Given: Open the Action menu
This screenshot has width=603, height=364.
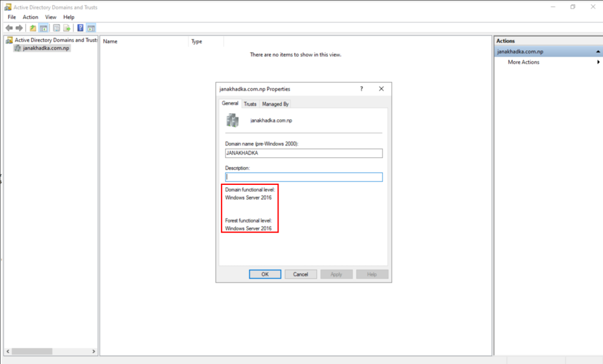Looking at the screenshot, I should (31, 17).
